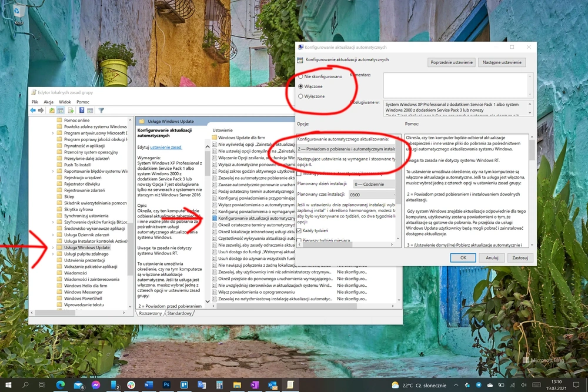588x392 pixels.
Task: Open the Messenger taskbar icon
Action: click(96, 384)
